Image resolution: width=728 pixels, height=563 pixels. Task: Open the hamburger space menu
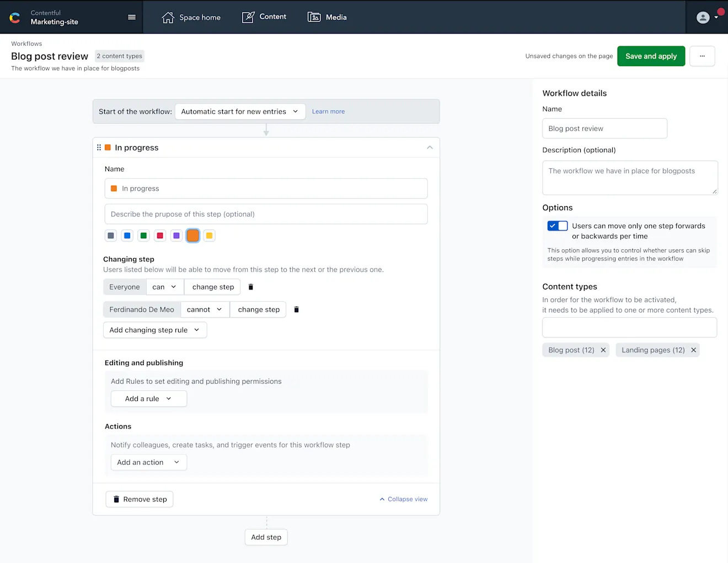(x=132, y=17)
